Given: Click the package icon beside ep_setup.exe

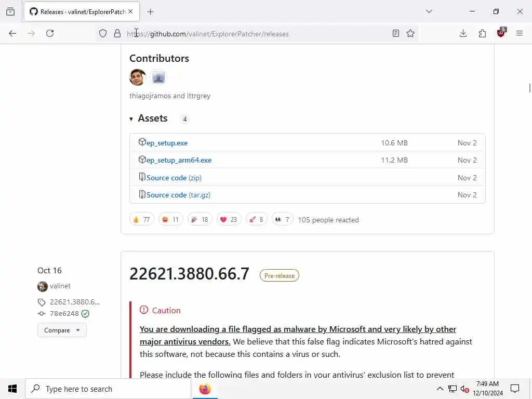Looking at the screenshot, I should click(142, 142).
